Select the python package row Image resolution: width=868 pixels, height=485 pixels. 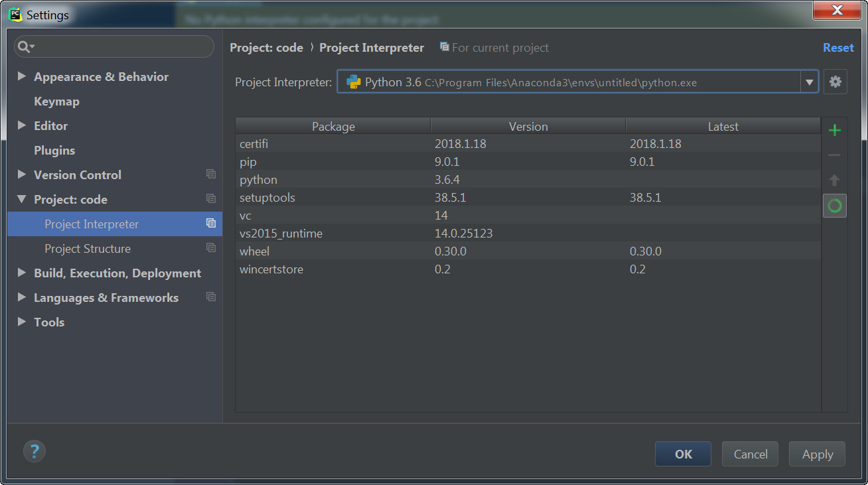click(x=528, y=180)
